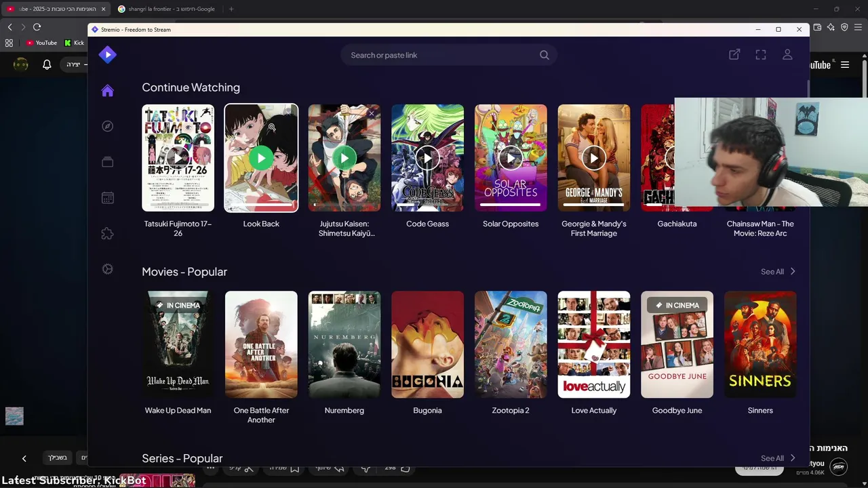Open the Love Actually movie poster
868x488 pixels.
point(594,344)
